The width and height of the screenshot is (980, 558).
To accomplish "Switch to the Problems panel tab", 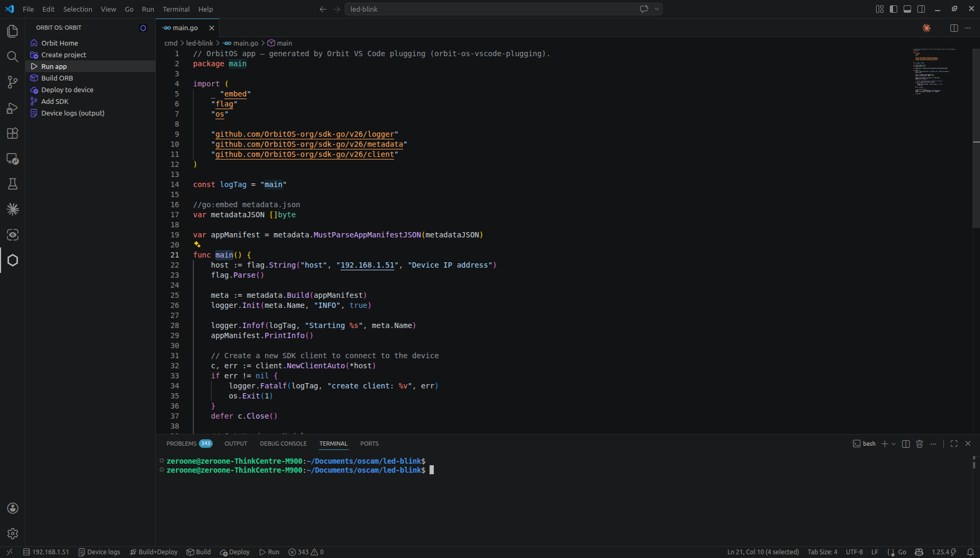I will click(x=189, y=444).
